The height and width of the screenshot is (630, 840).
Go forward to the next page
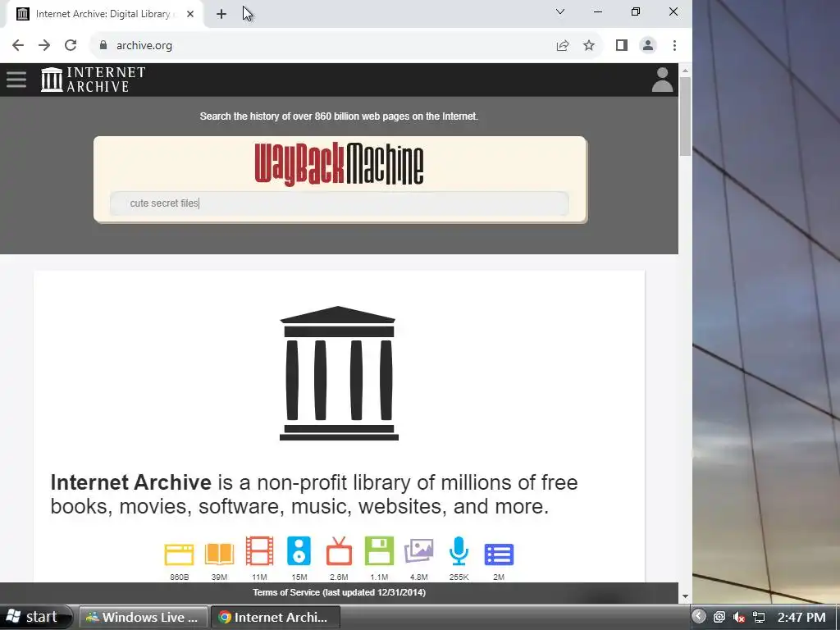pyautogui.click(x=44, y=45)
